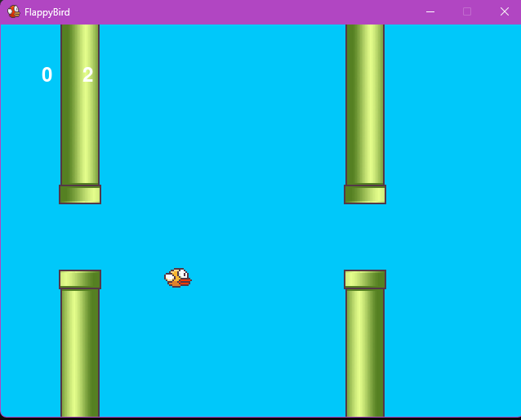Click the yellow flappy bird sprite
Screen dimensions: 521x420
coord(178,278)
